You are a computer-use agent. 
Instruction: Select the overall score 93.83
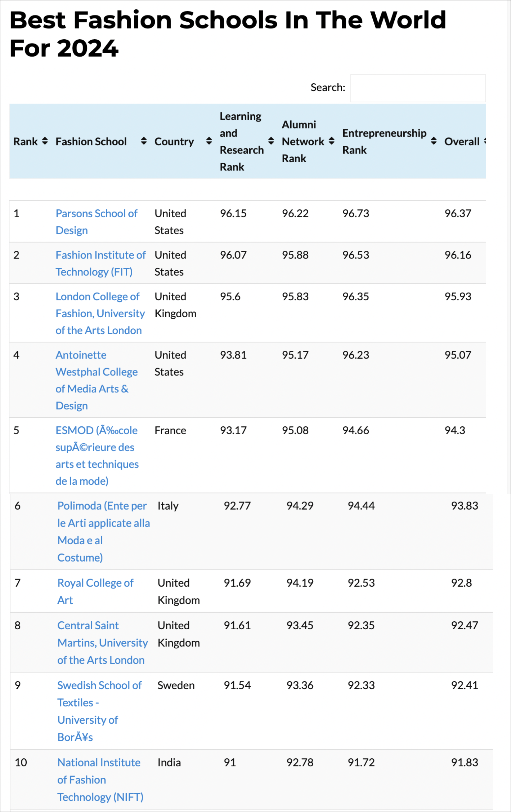(x=465, y=506)
